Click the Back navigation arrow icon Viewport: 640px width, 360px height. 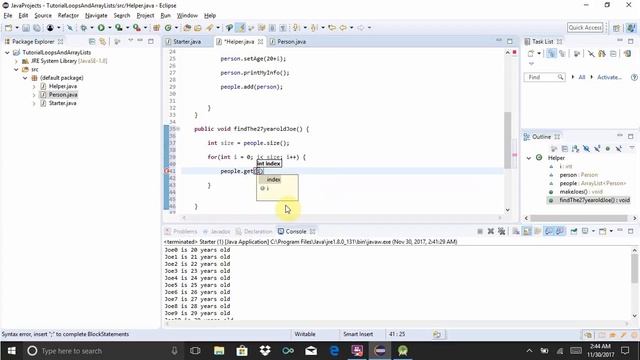click(343, 28)
